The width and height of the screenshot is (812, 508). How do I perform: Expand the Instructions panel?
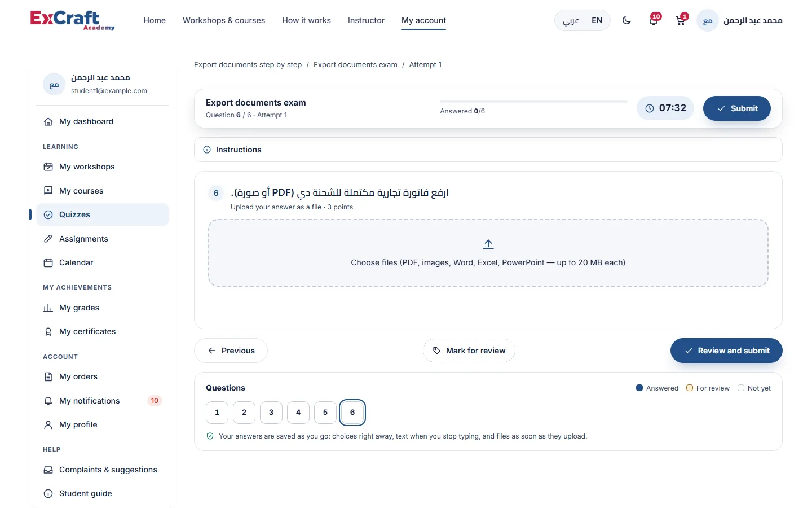click(488, 150)
